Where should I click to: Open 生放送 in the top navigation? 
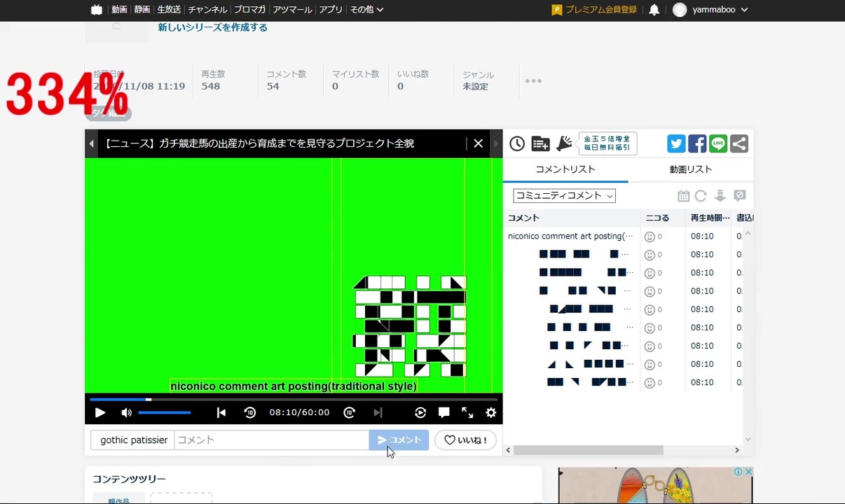click(x=169, y=10)
